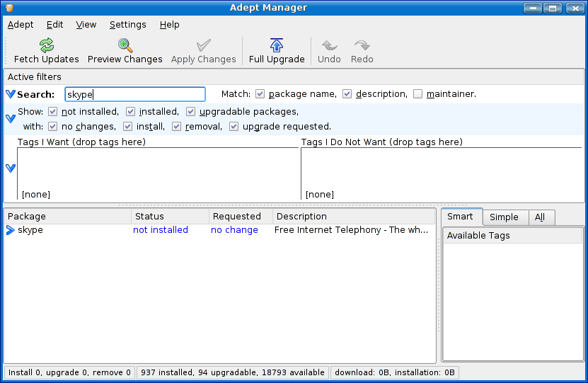Uncheck the removal filter checkbox

pyautogui.click(x=177, y=127)
